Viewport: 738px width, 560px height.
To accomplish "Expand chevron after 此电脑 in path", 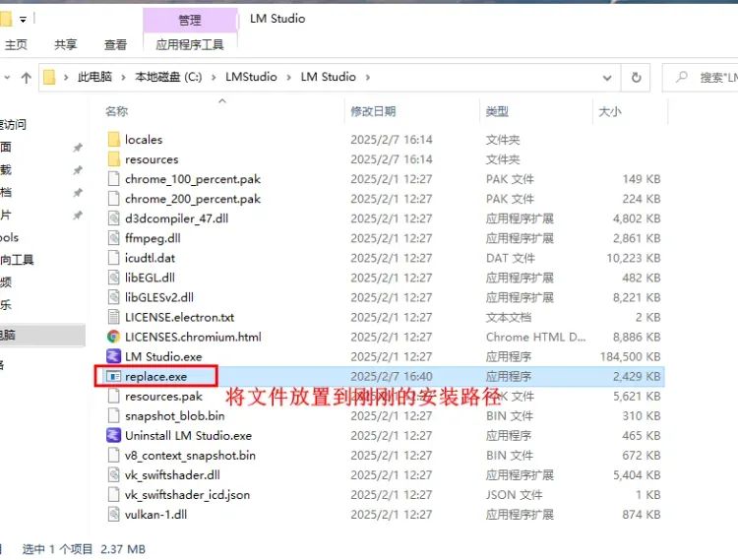I will click(123, 78).
